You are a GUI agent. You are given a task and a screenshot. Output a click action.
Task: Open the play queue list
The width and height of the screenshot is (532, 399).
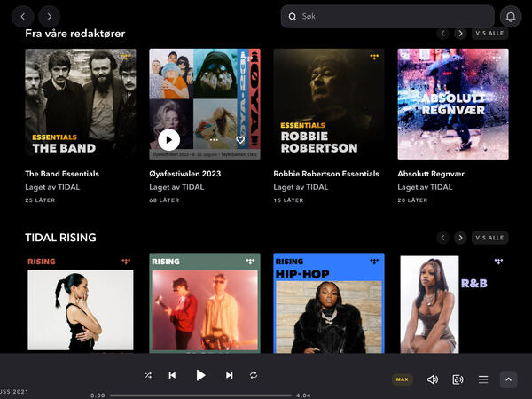pos(483,379)
